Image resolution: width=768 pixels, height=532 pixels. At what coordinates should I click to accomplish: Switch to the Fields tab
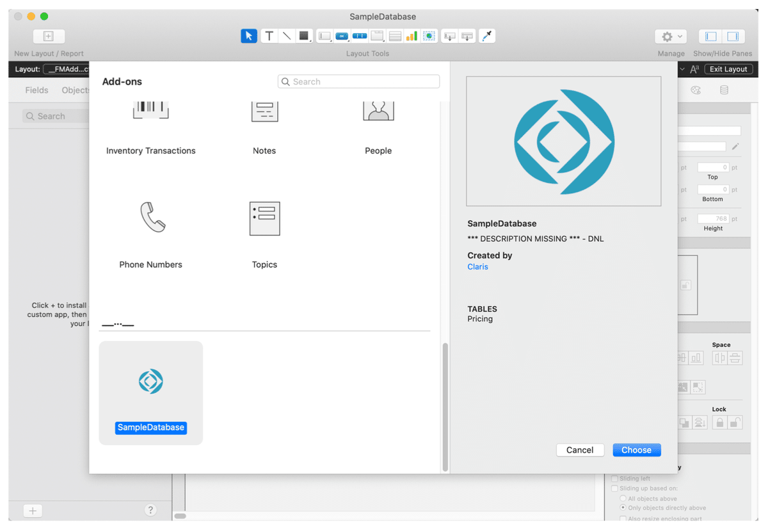click(36, 90)
